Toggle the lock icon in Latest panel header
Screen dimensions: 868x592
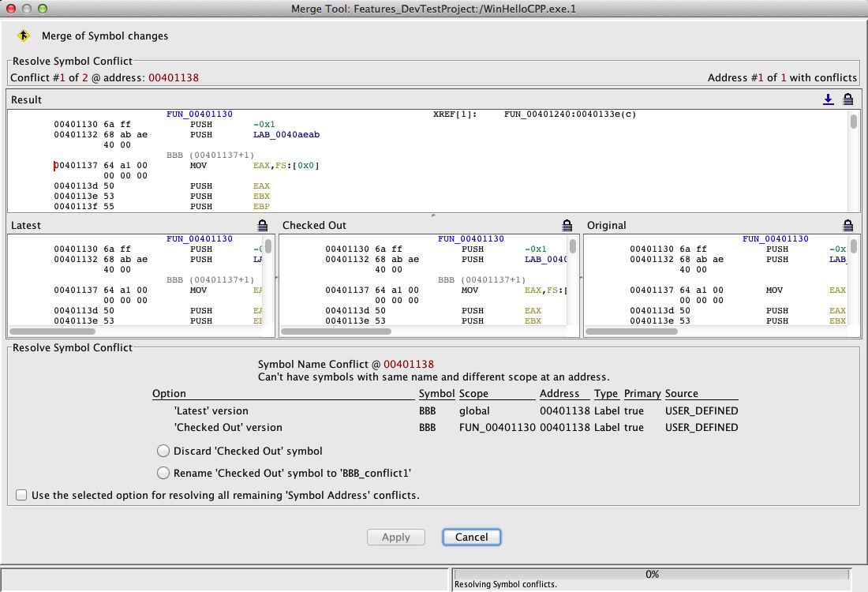coord(263,225)
